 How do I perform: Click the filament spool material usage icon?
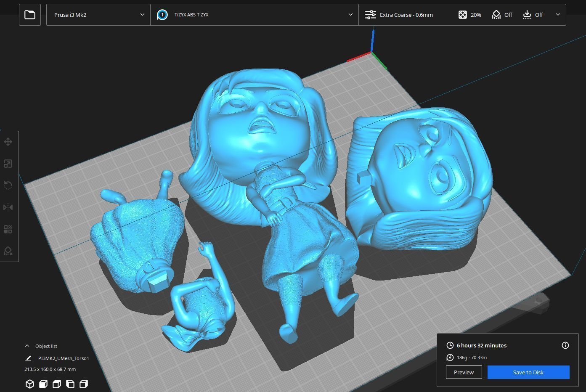click(450, 358)
